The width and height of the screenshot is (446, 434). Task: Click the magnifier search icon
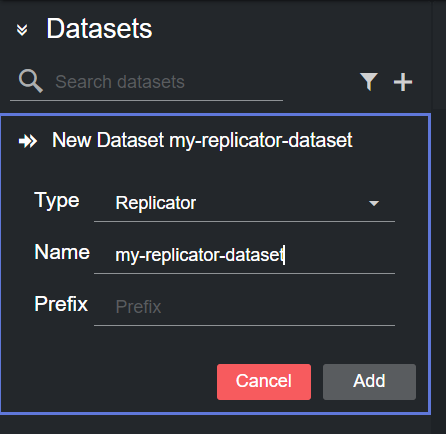pos(31,81)
